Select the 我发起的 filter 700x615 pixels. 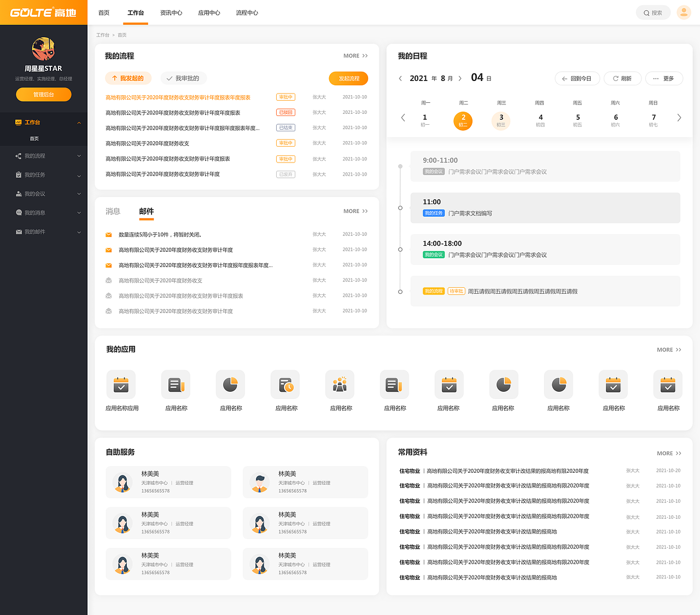pos(128,78)
